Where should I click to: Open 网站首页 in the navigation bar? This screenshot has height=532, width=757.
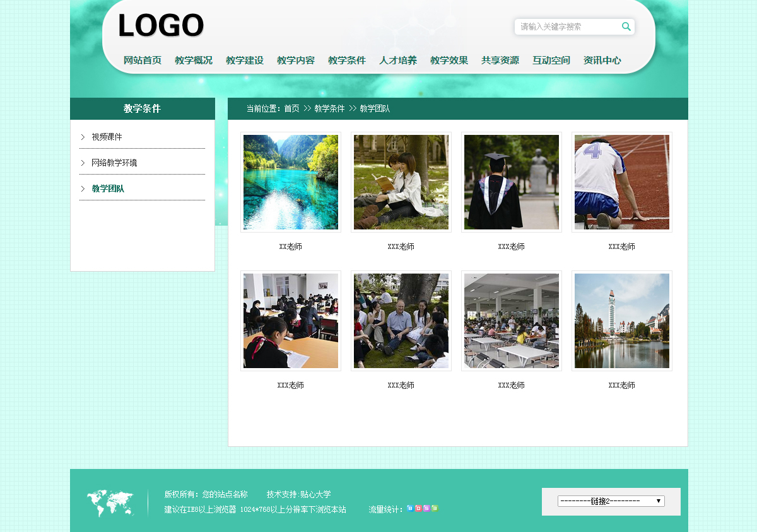tap(143, 61)
